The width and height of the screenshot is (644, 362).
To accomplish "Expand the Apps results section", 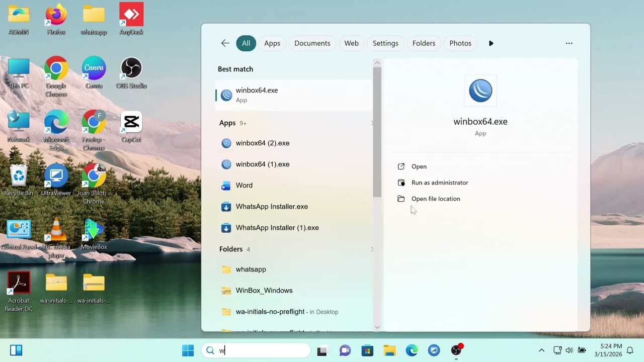I will pyautogui.click(x=372, y=123).
